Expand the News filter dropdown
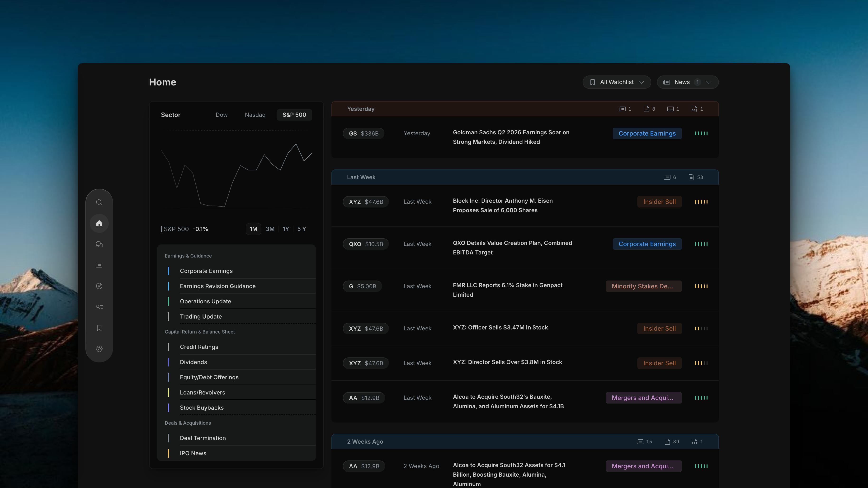Screen dimensions: 868x488 [x=688, y=82]
